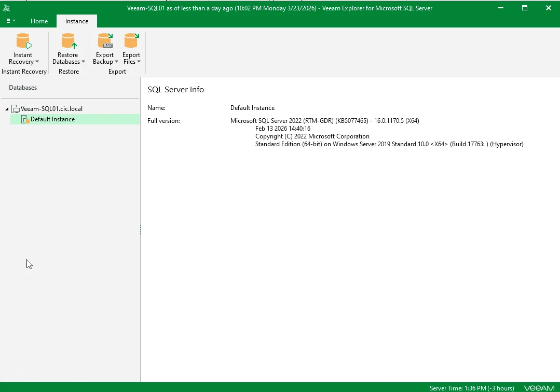
Task: Open the Restore Databases dropdown arrow
Action: pos(83,62)
